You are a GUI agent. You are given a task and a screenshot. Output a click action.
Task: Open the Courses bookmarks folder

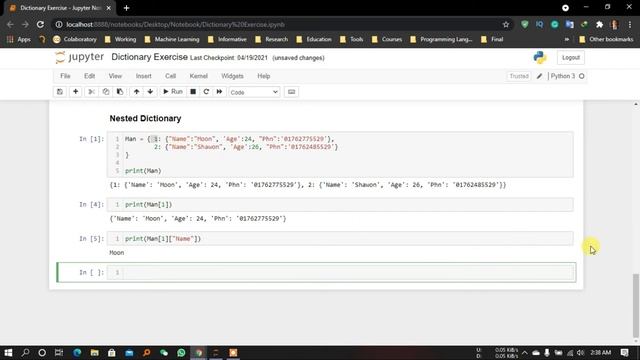pos(387,39)
